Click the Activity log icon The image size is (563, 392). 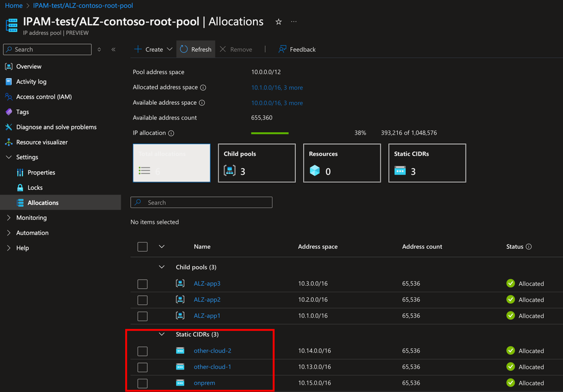click(8, 82)
